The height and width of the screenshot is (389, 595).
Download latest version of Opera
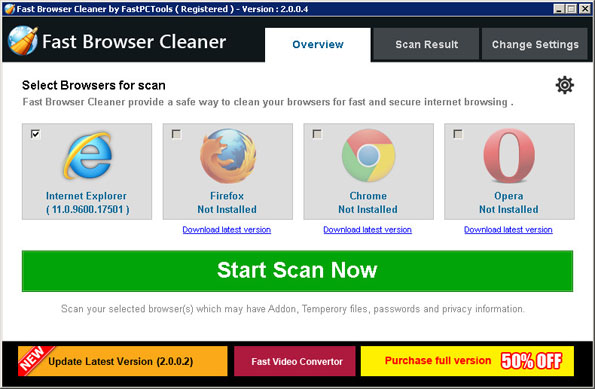coord(508,230)
